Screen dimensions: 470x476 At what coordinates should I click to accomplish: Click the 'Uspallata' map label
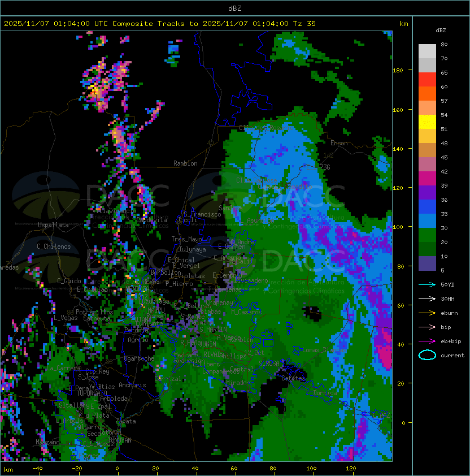click(x=53, y=225)
